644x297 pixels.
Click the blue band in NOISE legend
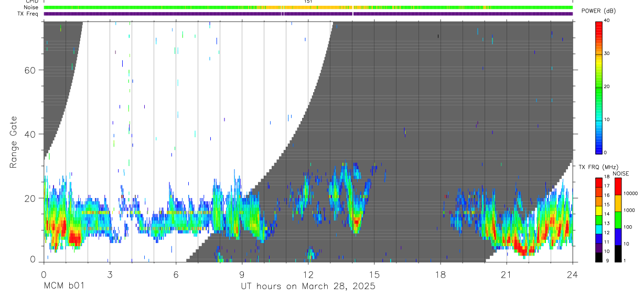617,236
